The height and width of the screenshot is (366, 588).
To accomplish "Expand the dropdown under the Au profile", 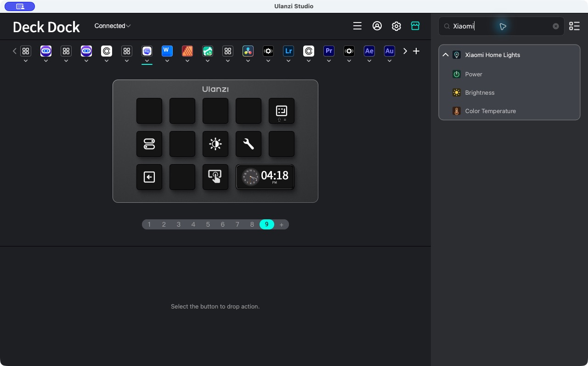I will (390, 61).
